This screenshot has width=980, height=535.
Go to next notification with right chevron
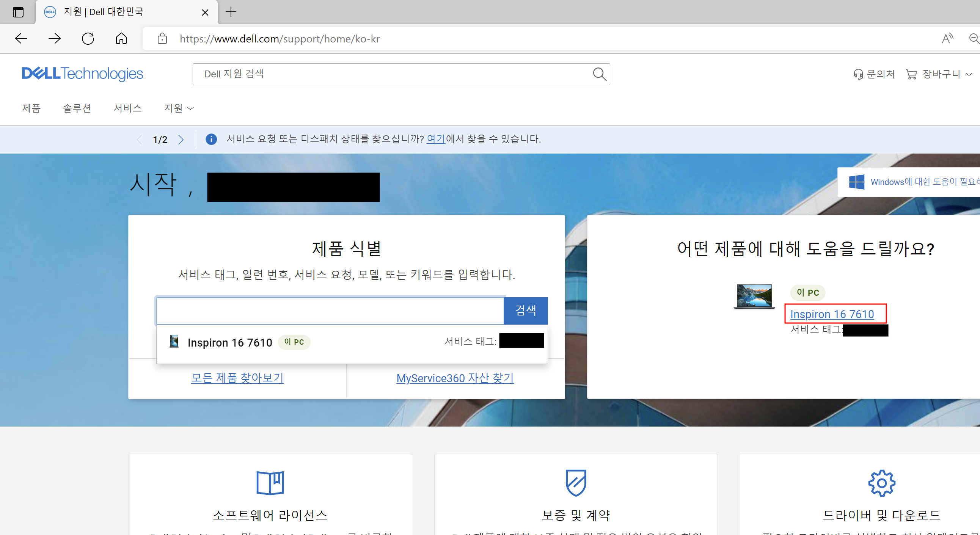click(181, 140)
